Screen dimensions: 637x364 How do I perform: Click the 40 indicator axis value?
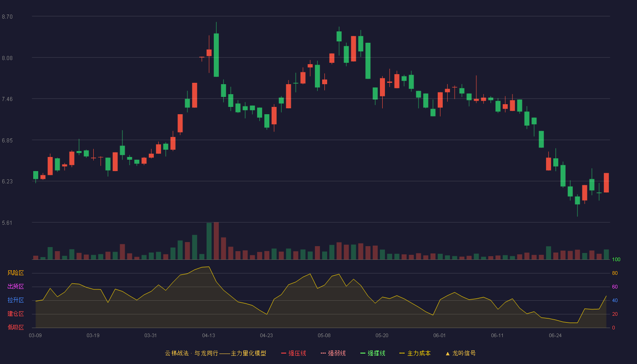(x=615, y=301)
